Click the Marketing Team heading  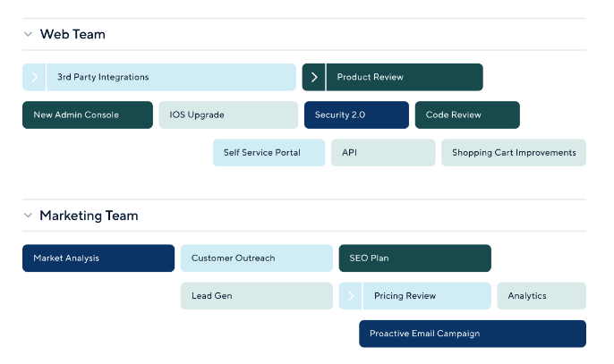(89, 216)
